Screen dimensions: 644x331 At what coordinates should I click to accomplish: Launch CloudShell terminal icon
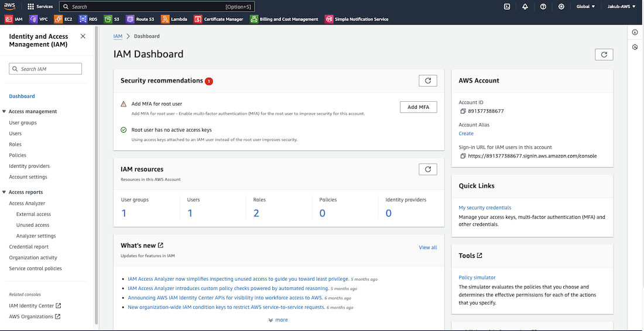click(x=507, y=6)
